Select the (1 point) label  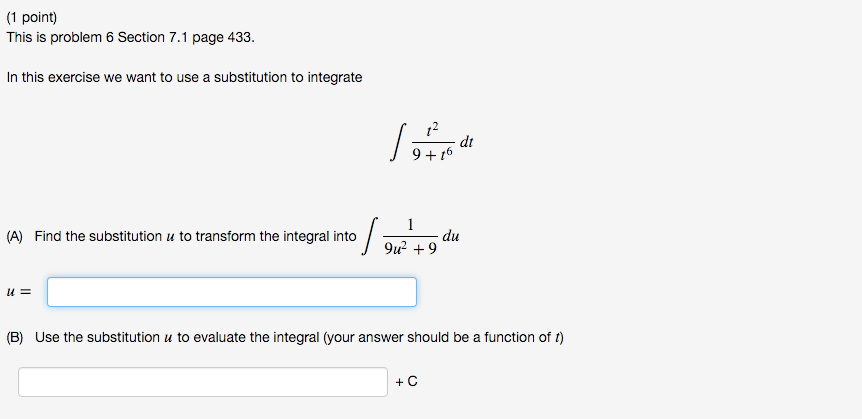click(x=31, y=18)
